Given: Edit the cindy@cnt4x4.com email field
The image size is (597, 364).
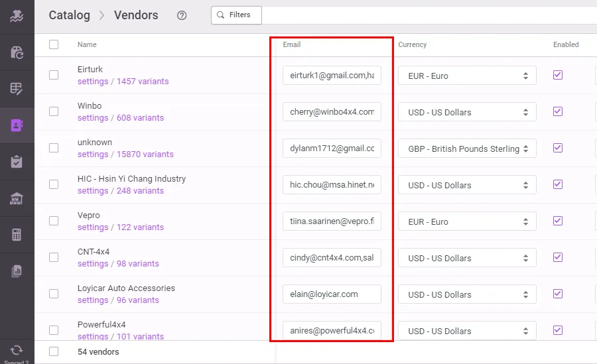Looking at the screenshot, I should pos(332,258).
